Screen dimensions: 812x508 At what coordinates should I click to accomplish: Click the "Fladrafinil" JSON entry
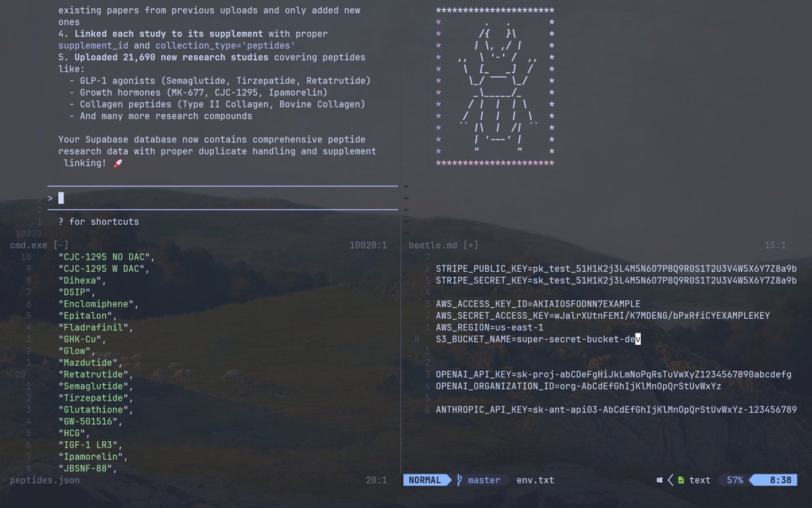coord(96,327)
